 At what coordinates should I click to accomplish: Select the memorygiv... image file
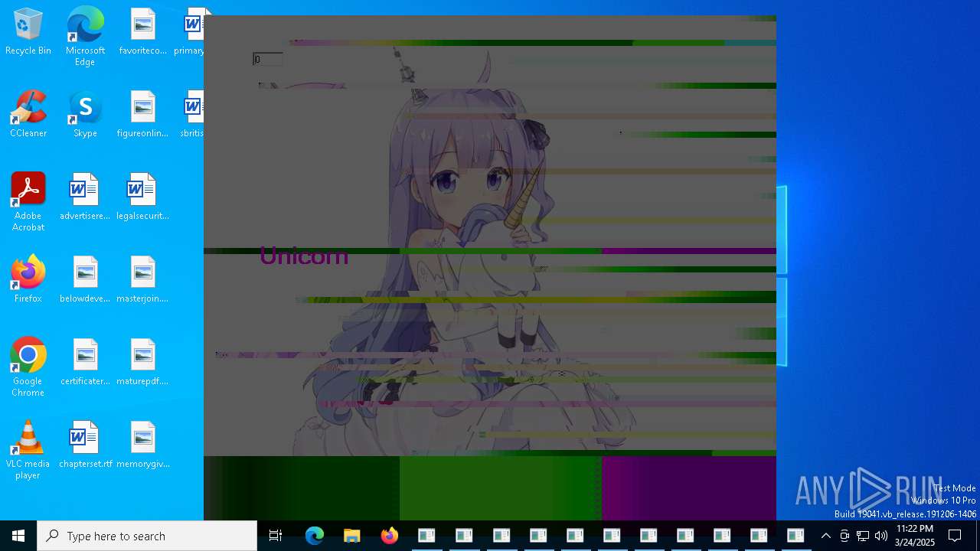(x=143, y=445)
